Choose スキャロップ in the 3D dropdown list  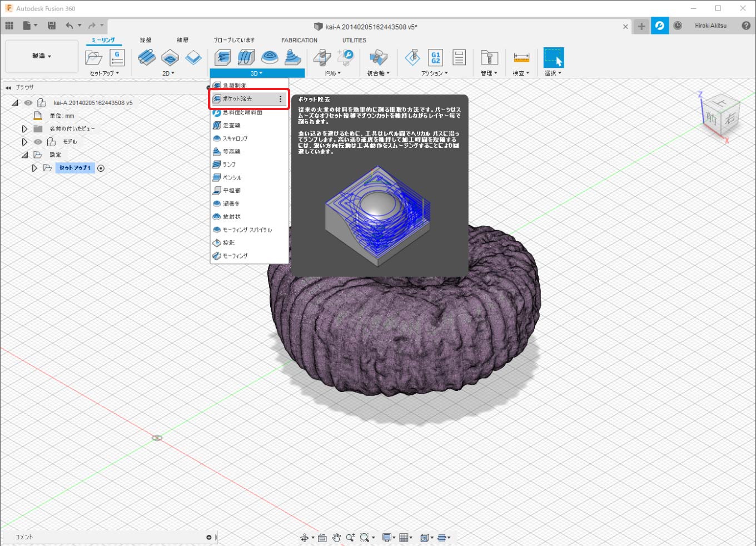click(x=235, y=138)
